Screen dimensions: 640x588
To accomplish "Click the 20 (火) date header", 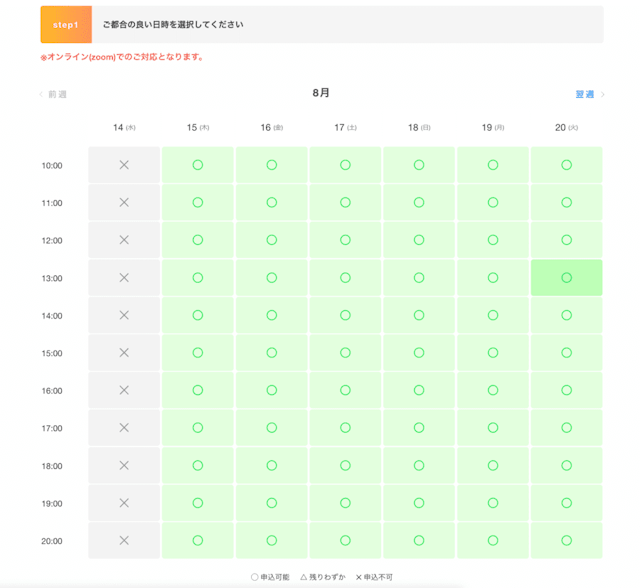I will click(x=567, y=128).
